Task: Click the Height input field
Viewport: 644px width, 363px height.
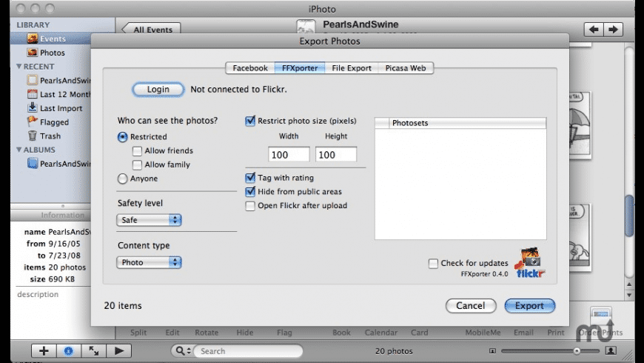Action: pos(336,155)
